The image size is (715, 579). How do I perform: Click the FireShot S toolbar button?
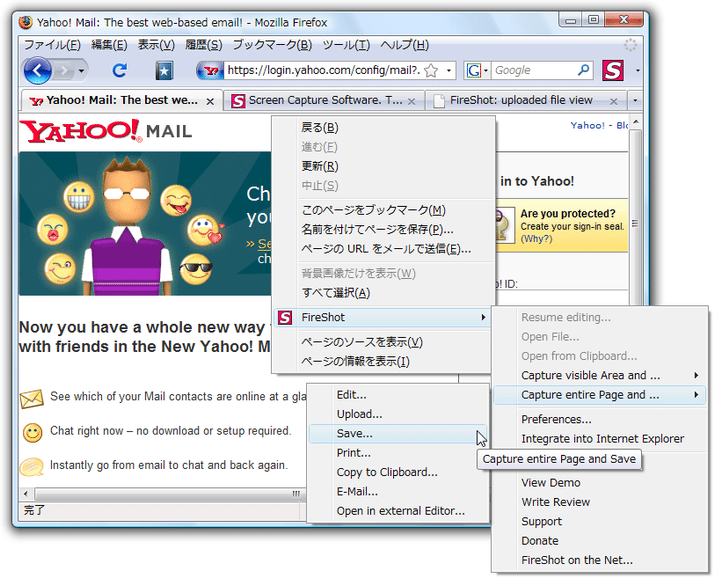click(x=612, y=71)
